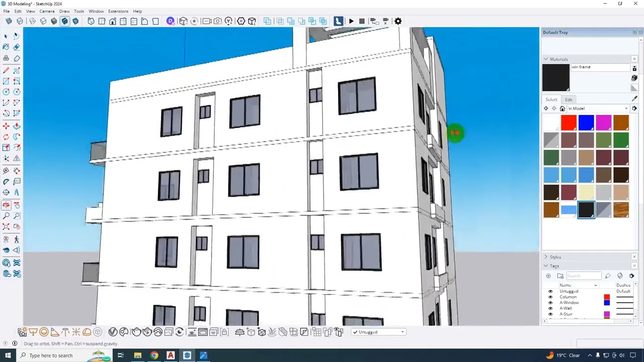Image resolution: width=644 pixels, height=362 pixels.
Task: Select the Rotate tool
Action: [6, 137]
